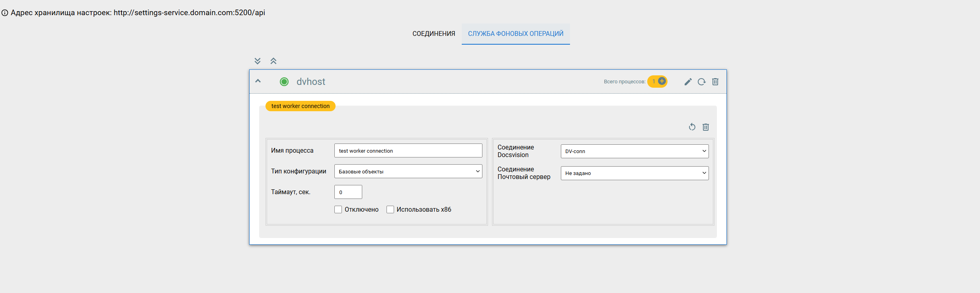Click the green status indicator for dvhost
The width and height of the screenshot is (980, 293).
(x=284, y=82)
